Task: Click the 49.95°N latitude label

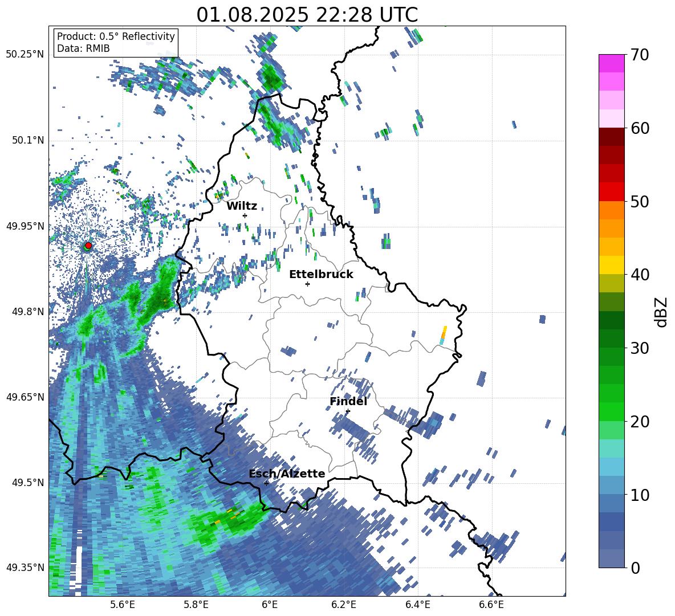Action: [25, 226]
